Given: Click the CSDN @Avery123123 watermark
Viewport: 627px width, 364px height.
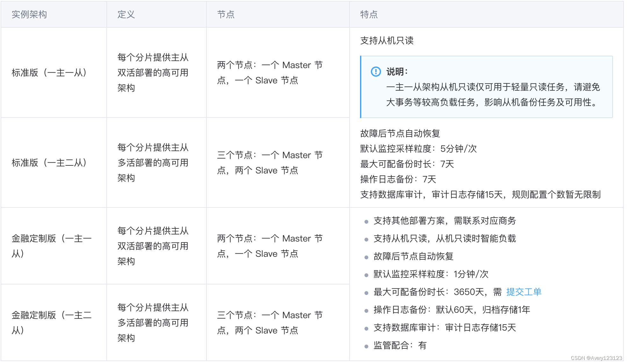Looking at the screenshot, I should coord(596,358).
